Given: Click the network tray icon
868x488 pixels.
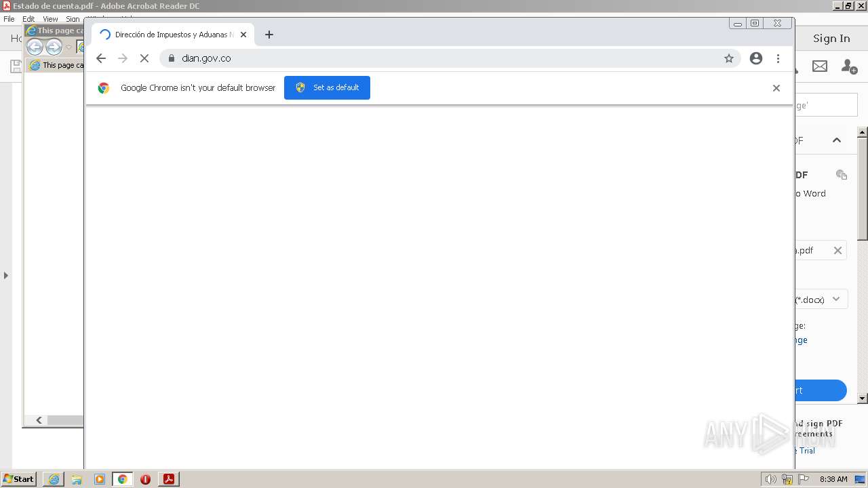Looking at the screenshot, I should pyautogui.click(x=787, y=479).
